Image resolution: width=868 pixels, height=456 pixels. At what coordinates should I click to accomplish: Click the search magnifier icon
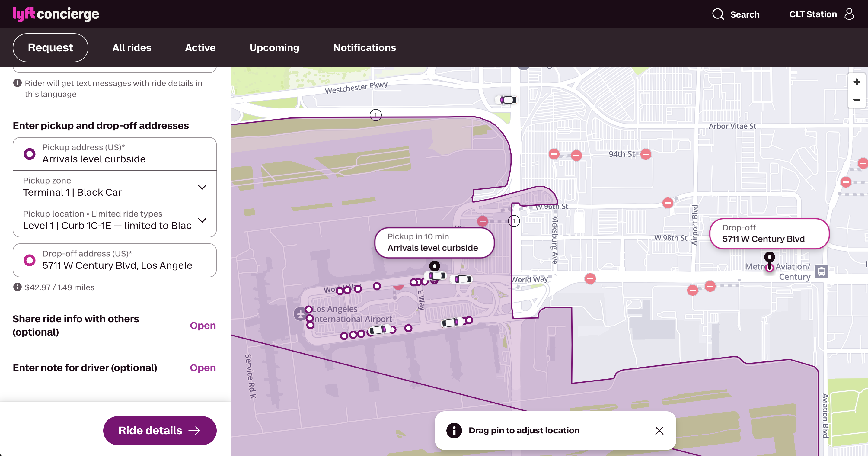[718, 14]
